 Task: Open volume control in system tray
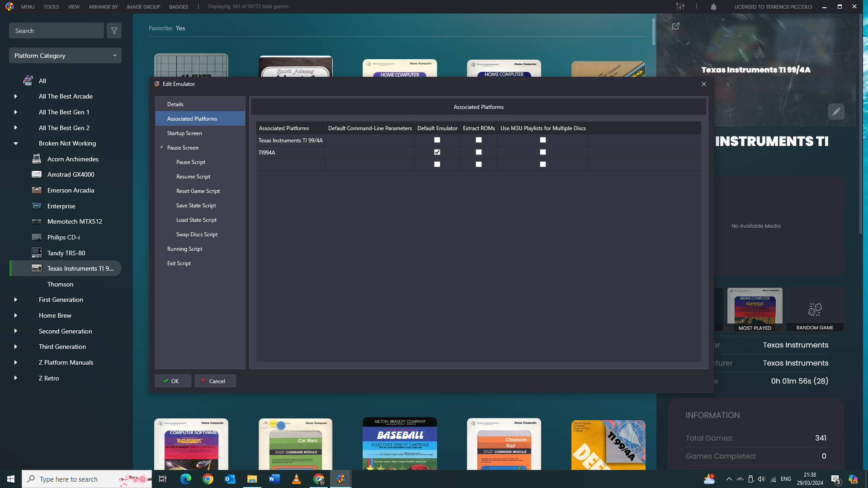point(761,479)
